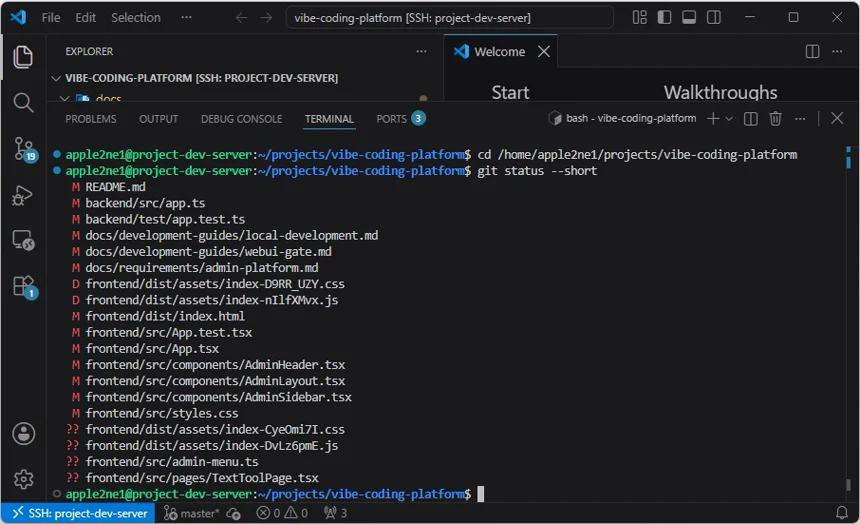Open the Remote Explorer icon

click(23, 240)
